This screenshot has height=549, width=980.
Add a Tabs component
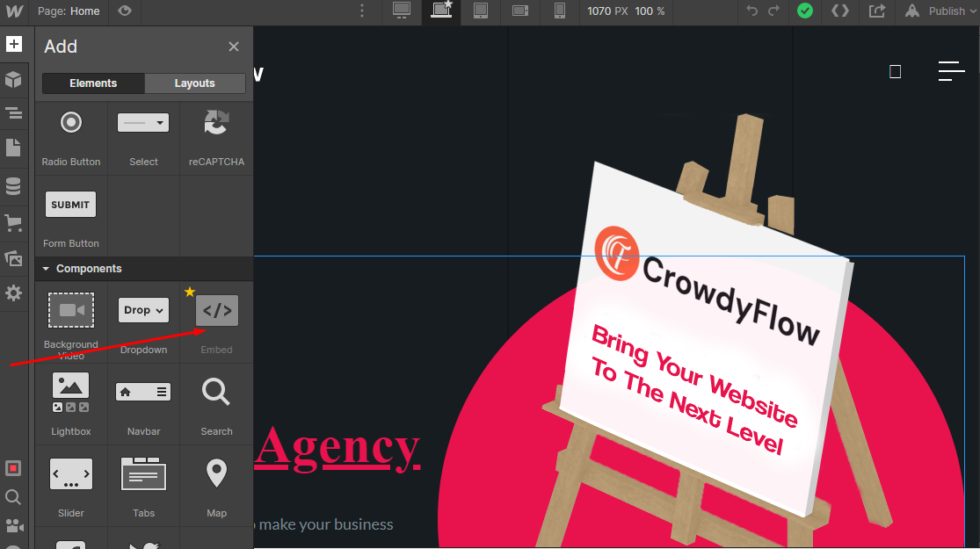(144, 486)
